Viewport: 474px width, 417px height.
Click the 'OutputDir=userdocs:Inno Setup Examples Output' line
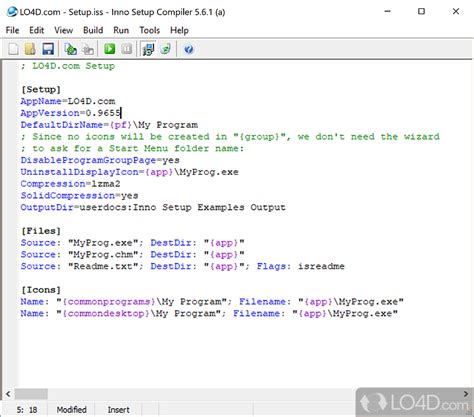point(153,207)
